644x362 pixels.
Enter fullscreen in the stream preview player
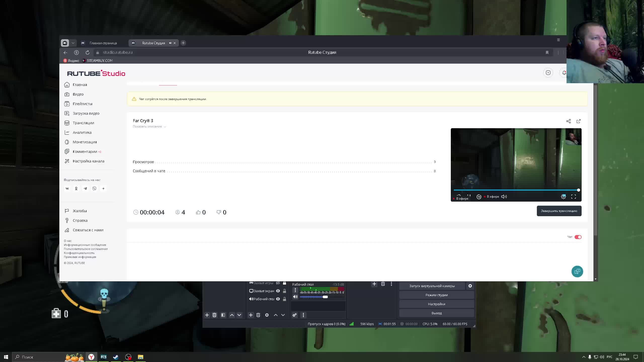(x=574, y=197)
